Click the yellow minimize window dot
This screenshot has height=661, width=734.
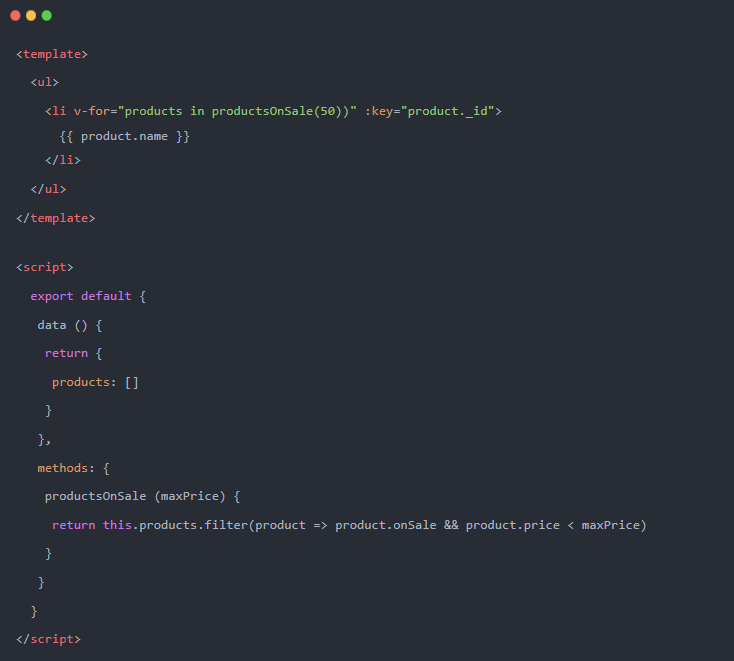point(31,16)
